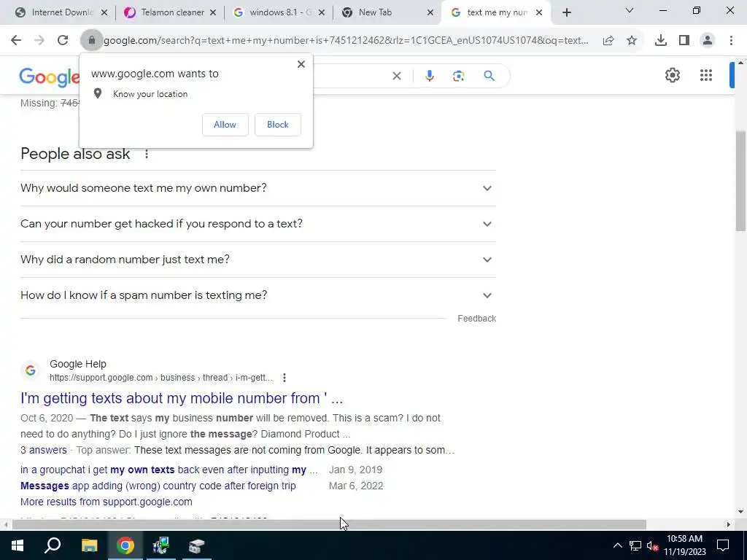The width and height of the screenshot is (747, 560).
Task: Expand "How do I know if a spam number" question
Action: point(258,295)
